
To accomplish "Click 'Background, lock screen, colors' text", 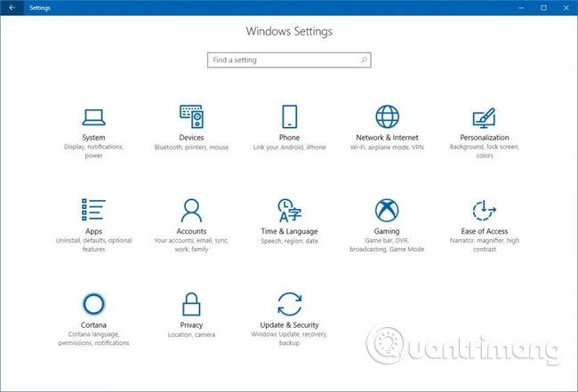I will (485, 151).
